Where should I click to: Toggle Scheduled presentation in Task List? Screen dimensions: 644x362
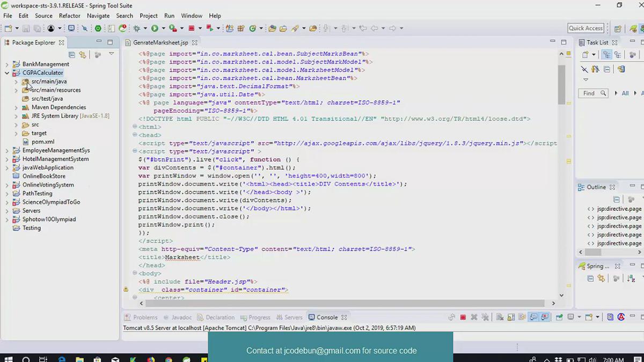tap(618, 54)
